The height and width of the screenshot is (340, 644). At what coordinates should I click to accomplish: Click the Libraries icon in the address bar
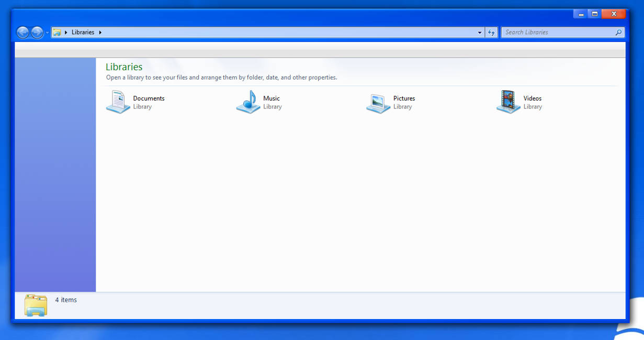click(58, 32)
